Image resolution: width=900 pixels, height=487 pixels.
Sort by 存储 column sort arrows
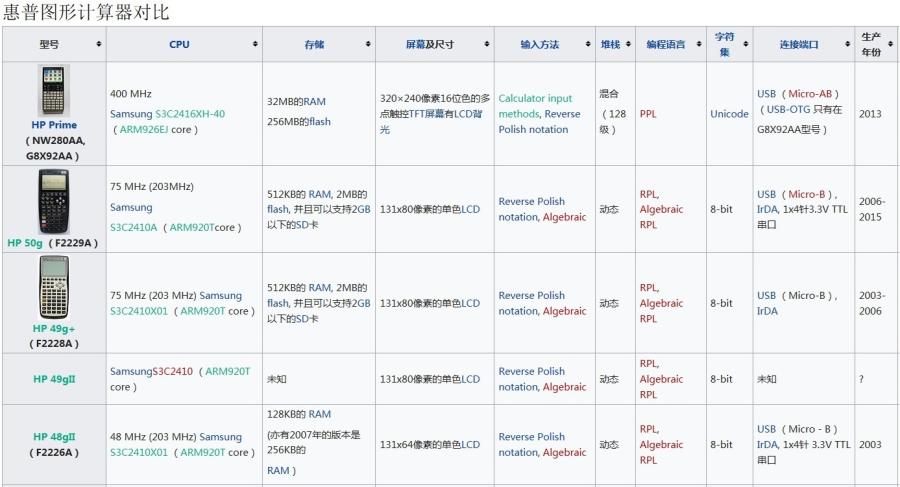[x=368, y=44]
